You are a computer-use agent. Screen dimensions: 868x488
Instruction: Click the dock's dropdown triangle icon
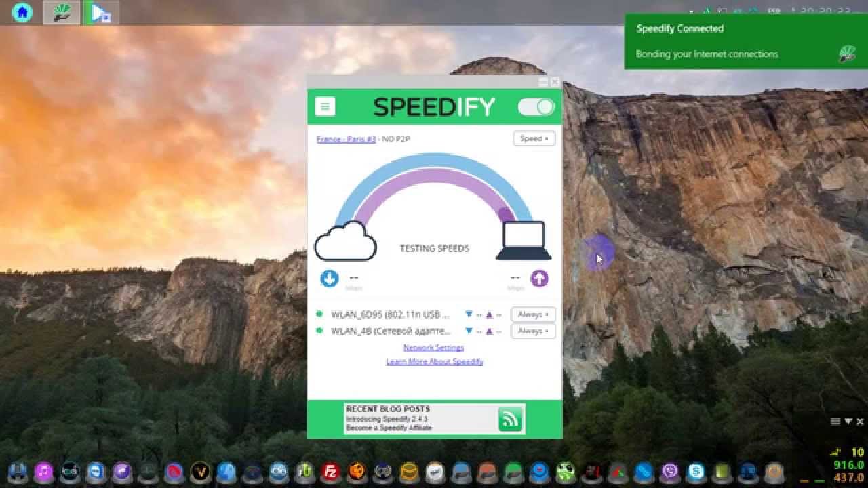(x=848, y=422)
